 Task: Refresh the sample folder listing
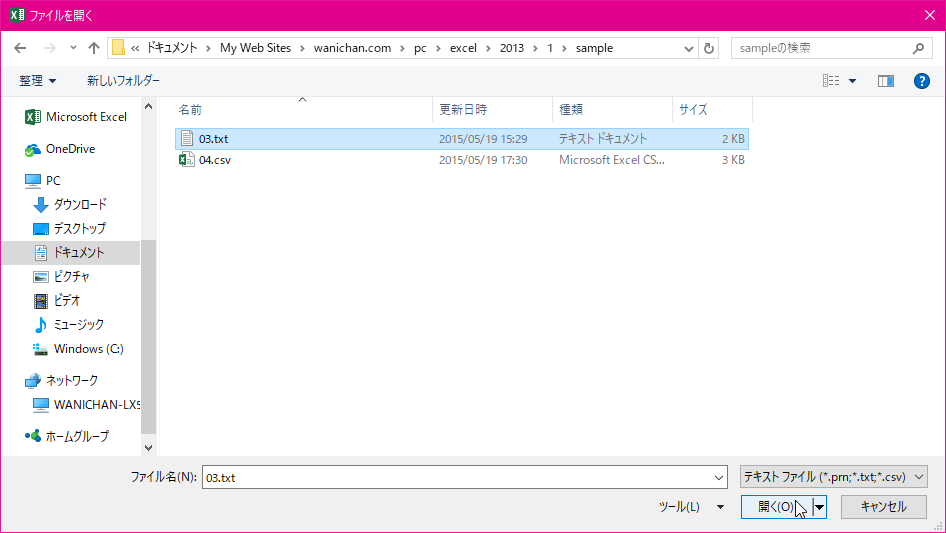click(709, 48)
